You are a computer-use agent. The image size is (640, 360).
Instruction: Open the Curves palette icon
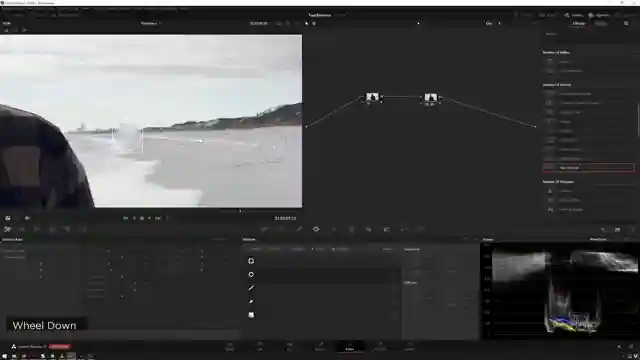pyautogui.click(x=264, y=229)
